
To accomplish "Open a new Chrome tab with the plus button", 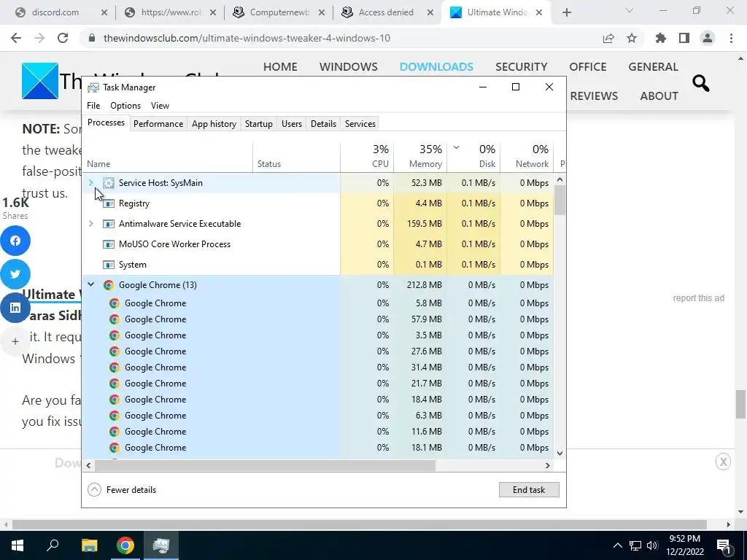I will 566,12.
